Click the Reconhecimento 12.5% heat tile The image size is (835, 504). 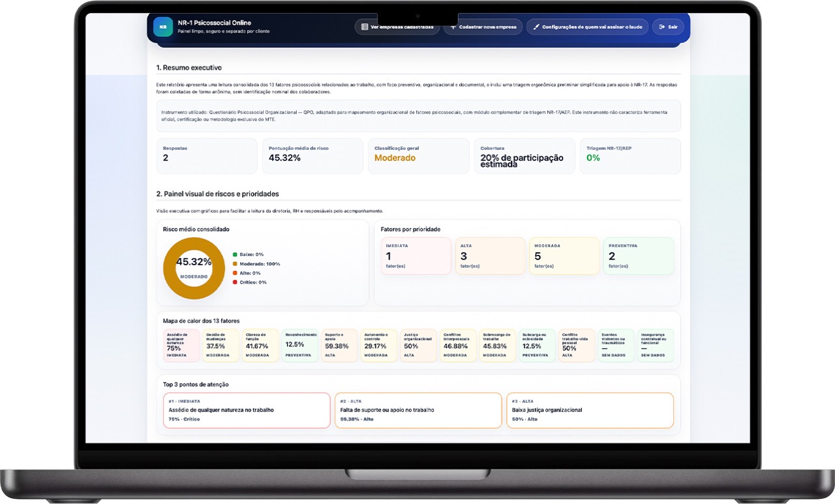coord(300,346)
